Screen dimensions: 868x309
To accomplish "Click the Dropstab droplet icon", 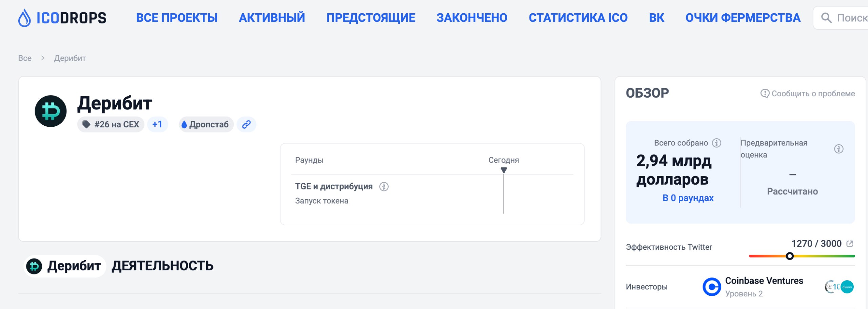I will click(184, 124).
